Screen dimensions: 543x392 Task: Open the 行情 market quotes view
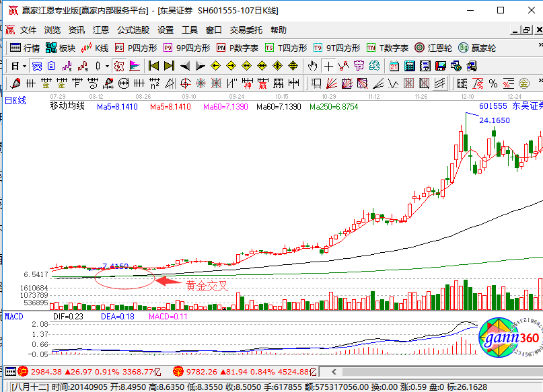25,48
